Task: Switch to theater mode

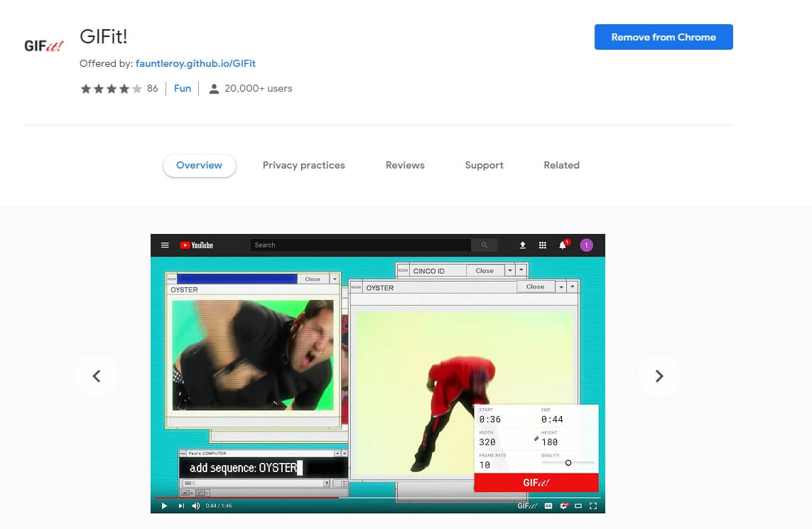Action: pos(578,506)
